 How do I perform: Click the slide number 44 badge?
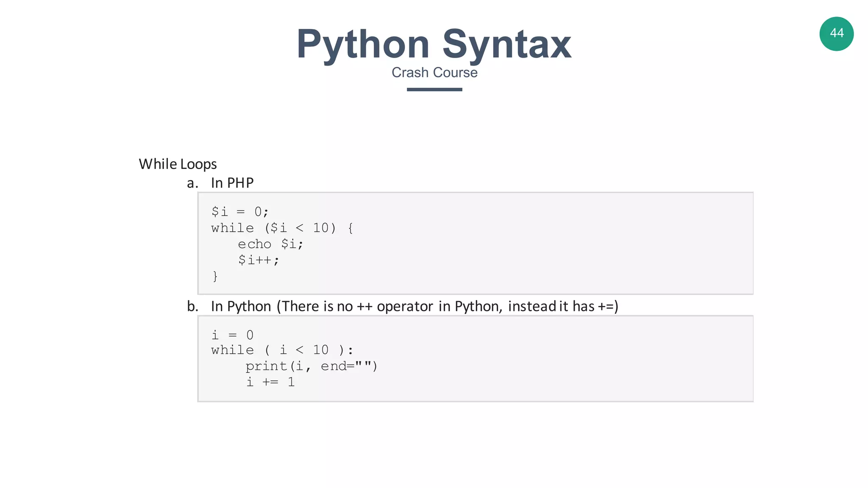pos(836,34)
